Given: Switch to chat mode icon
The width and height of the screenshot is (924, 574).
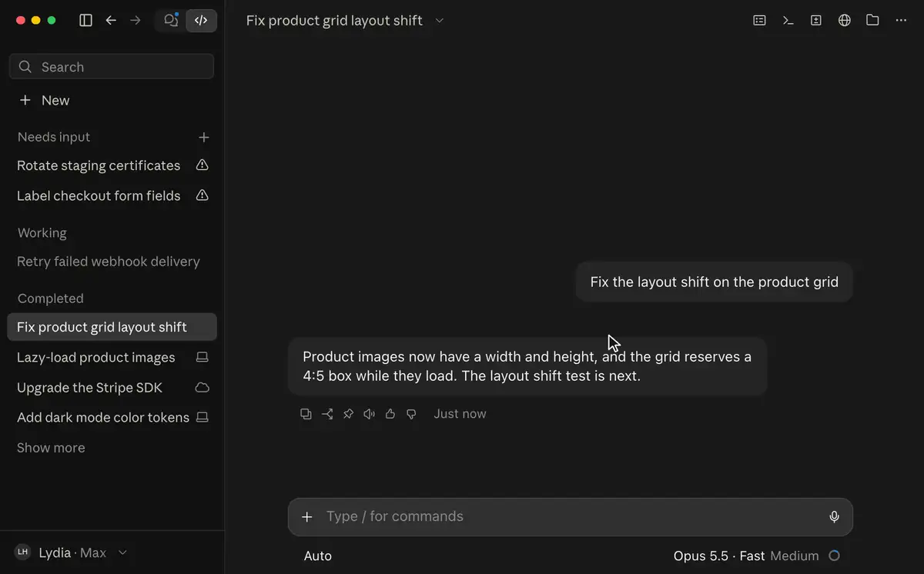Looking at the screenshot, I should 171,21.
